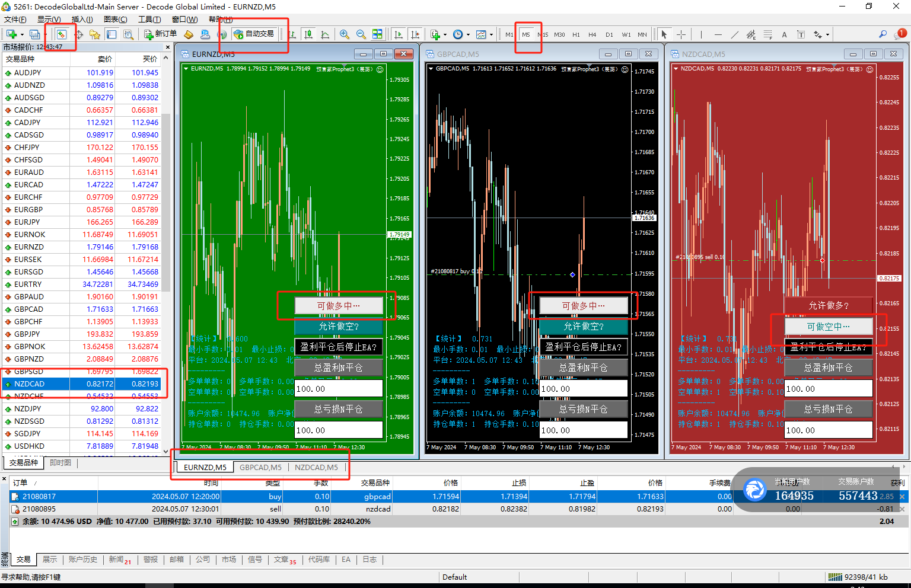Viewport: 911px width, 588px height.
Task: Open the Market Watch panel icon
Action: pyautogui.click(x=61, y=34)
